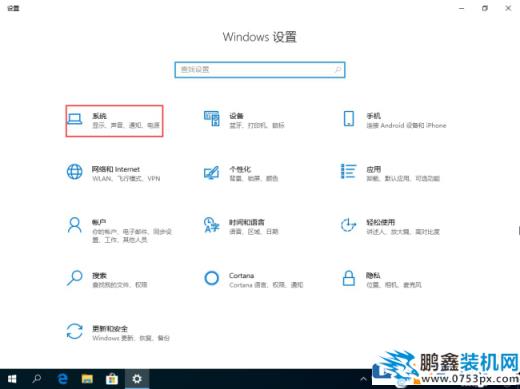Image resolution: width=520 pixels, height=389 pixels.
Task: Open the Windows Start button
Action: point(12,379)
